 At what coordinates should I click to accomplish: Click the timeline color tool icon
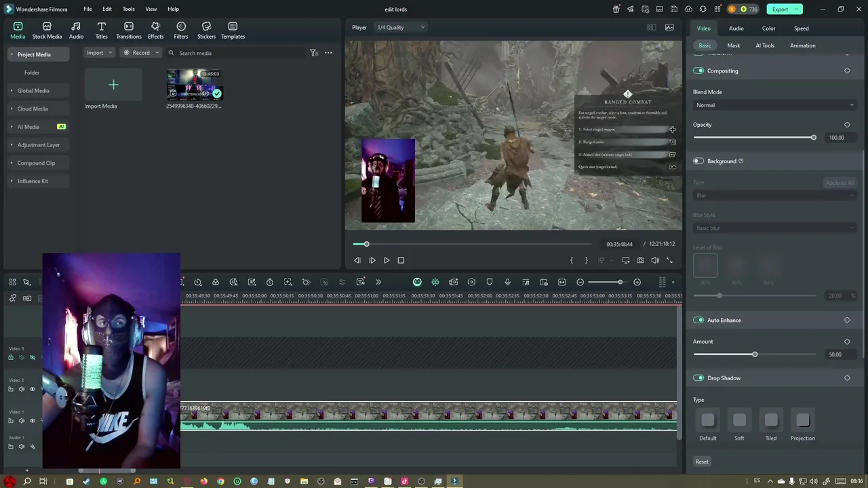point(216,282)
